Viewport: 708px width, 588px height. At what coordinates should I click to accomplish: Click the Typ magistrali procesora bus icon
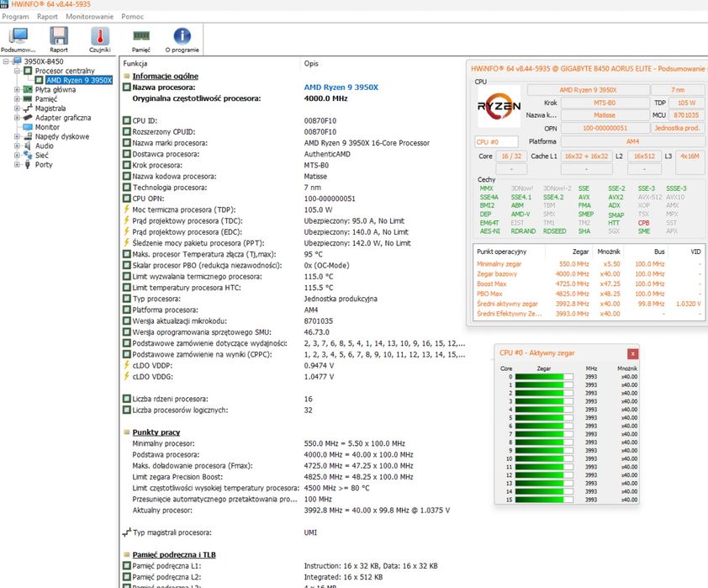pos(127,532)
